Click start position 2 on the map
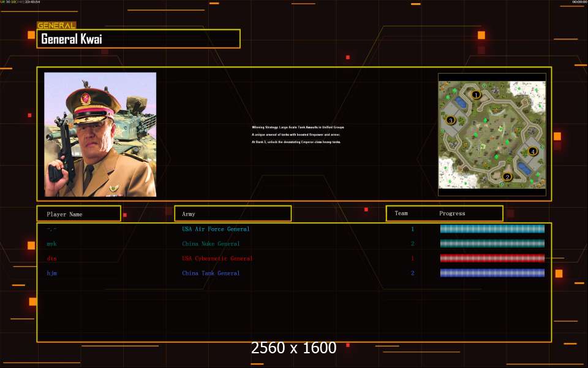The image size is (588, 368). click(507, 177)
